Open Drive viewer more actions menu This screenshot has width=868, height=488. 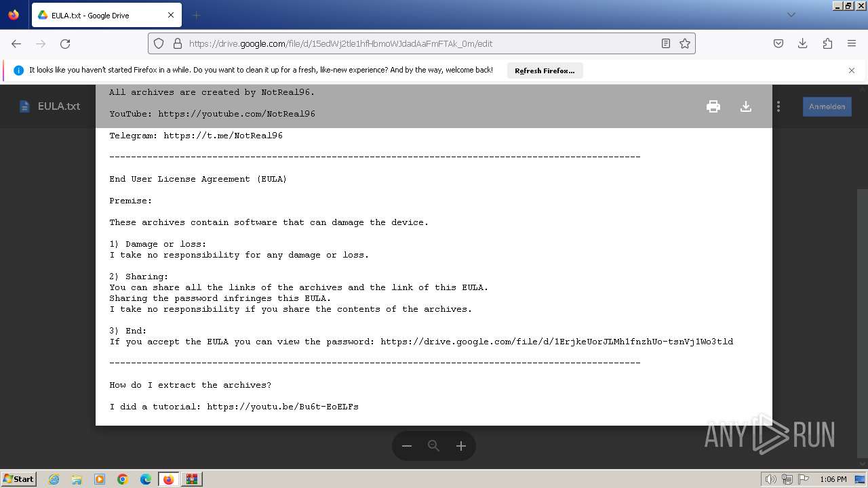[778, 106]
